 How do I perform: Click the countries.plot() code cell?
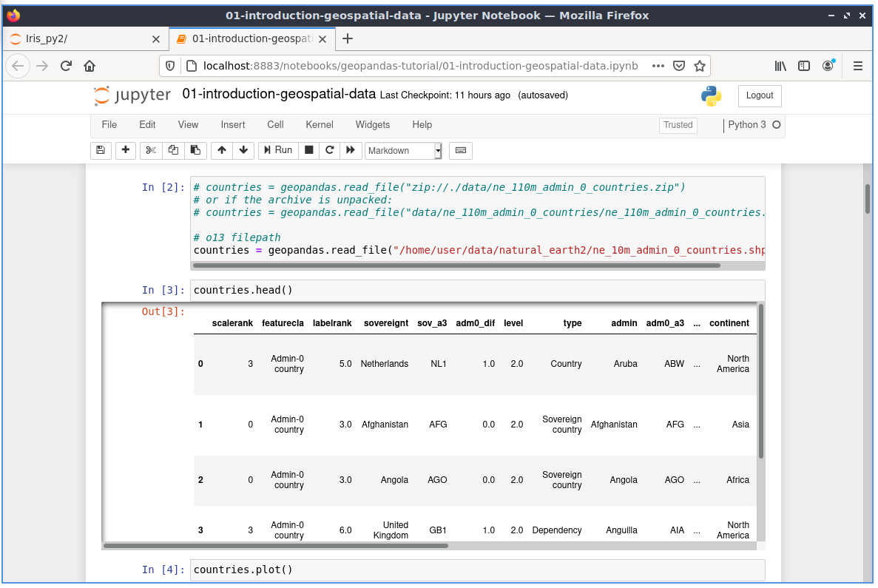coord(479,571)
